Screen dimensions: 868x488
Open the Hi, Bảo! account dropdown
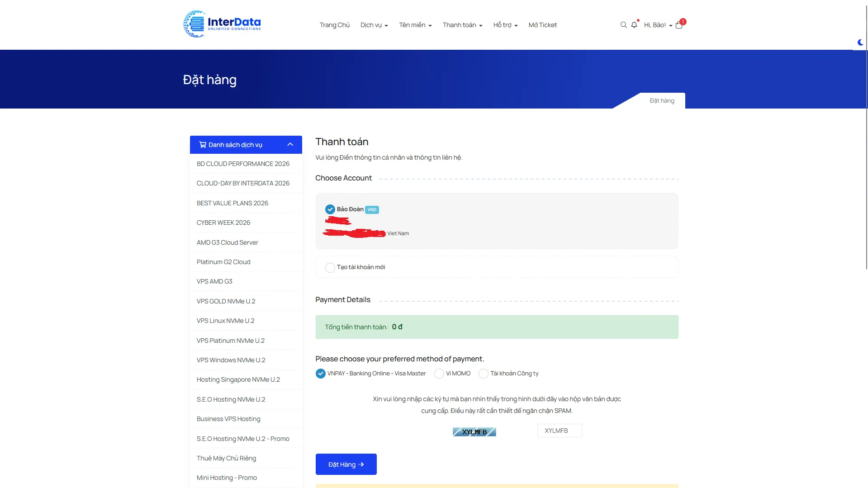pyautogui.click(x=658, y=25)
